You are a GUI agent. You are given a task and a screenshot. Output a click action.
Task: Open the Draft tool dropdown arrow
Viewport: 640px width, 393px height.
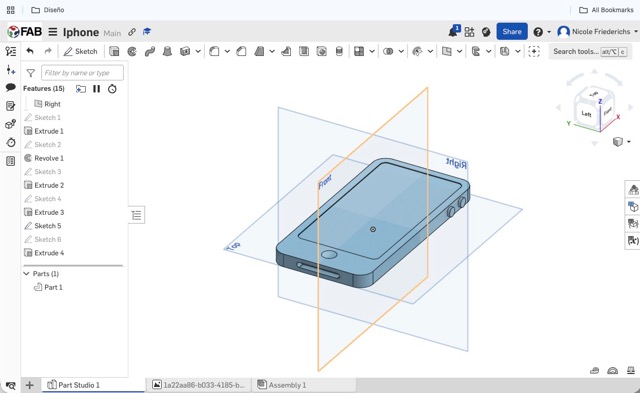pyautogui.click(x=272, y=51)
